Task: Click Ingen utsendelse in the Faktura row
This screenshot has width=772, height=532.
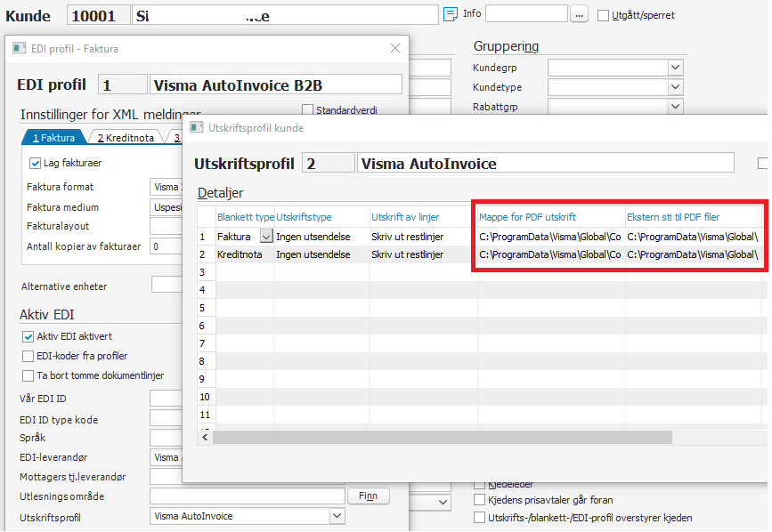Action: 322,237
